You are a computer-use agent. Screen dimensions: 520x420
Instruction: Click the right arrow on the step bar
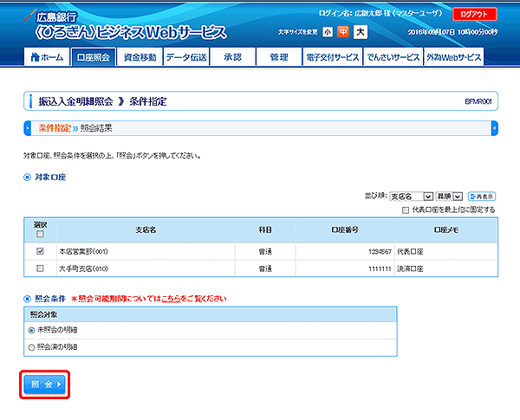tap(495, 128)
